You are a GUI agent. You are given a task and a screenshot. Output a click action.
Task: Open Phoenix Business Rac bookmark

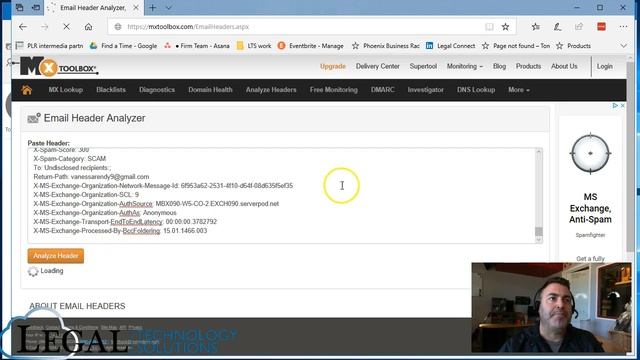386,46
